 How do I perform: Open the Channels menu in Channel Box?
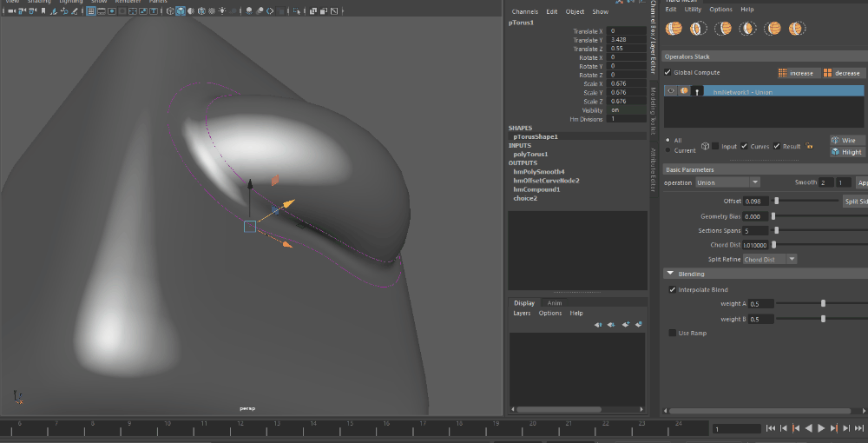(x=525, y=11)
